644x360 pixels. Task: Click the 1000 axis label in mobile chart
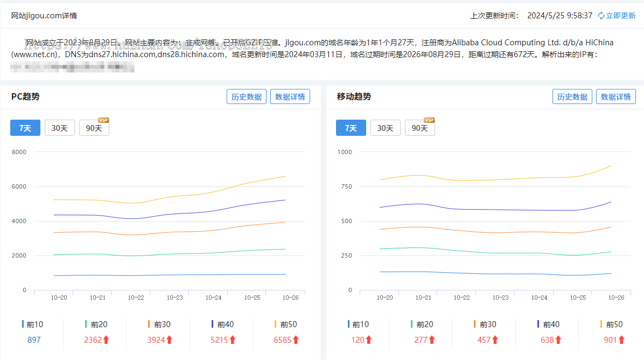point(345,152)
